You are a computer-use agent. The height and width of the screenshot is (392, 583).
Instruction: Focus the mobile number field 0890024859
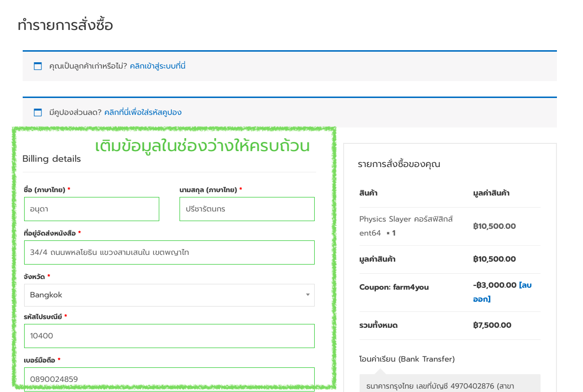169,379
